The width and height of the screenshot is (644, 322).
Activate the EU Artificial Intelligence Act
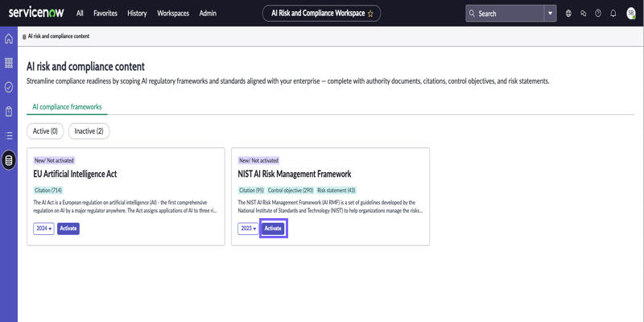click(68, 229)
